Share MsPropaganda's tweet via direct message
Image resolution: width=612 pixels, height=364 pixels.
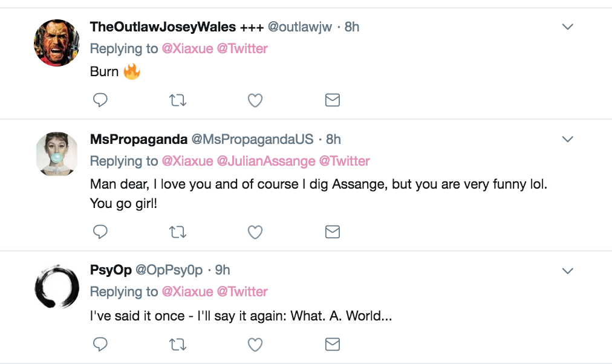[x=333, y=232]
